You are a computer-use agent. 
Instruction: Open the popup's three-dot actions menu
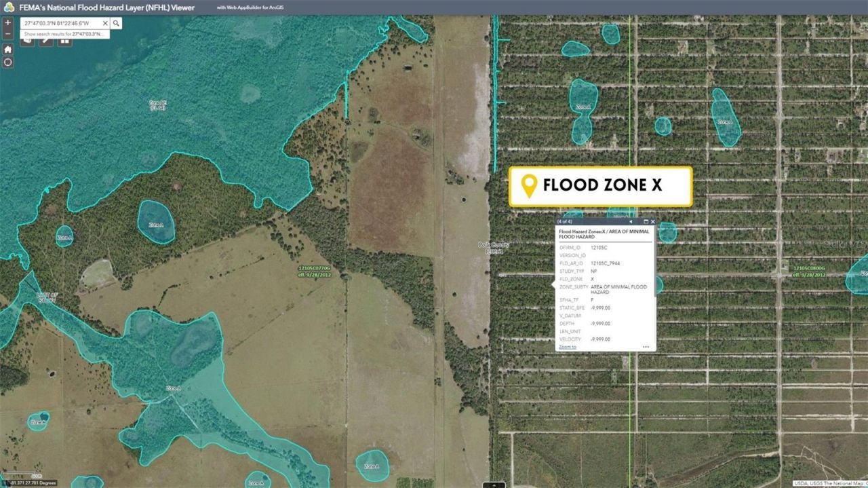tap(646, 347)
